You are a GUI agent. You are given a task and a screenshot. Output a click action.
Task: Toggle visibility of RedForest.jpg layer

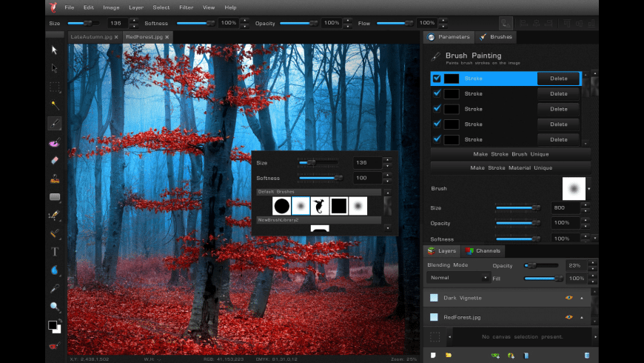[568, 317]
